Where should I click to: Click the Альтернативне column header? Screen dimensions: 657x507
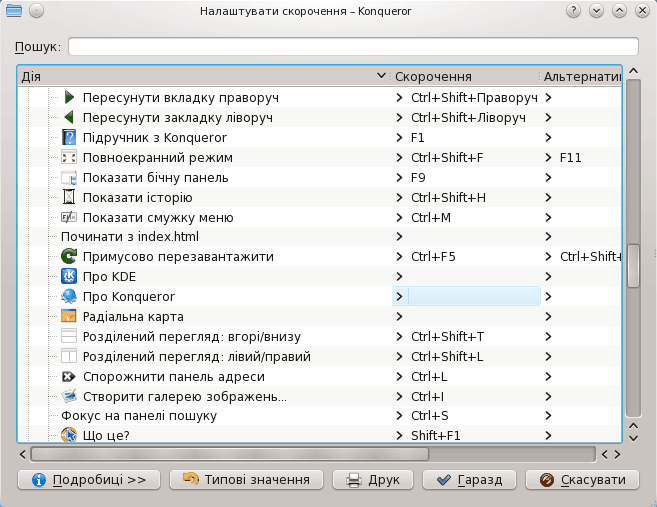[x=581, y=76]
